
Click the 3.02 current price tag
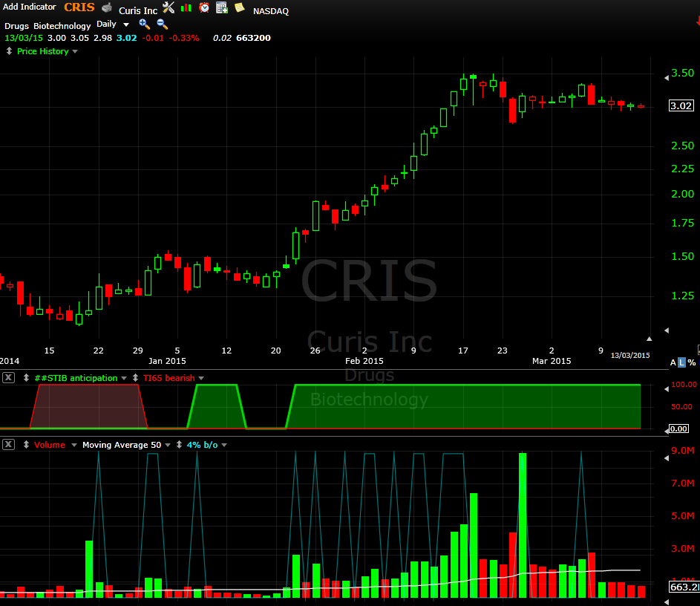click(x=681, y=106)
